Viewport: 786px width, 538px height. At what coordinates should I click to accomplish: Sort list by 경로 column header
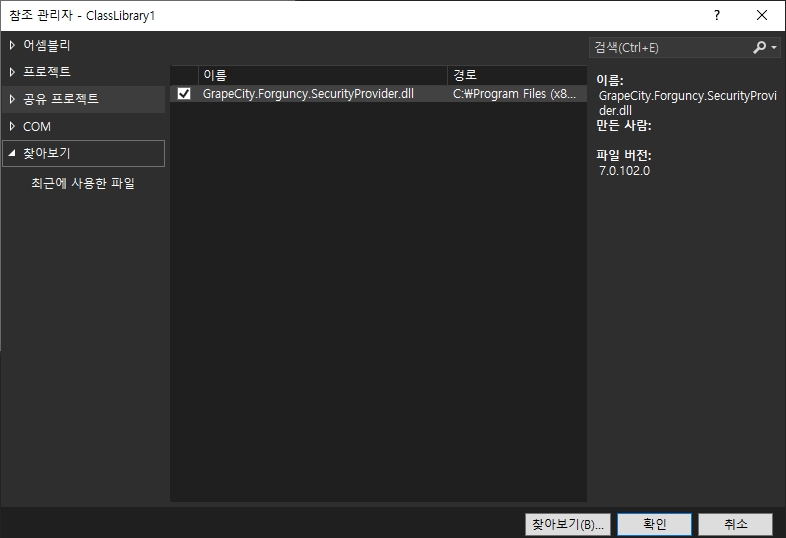pos(515,75)
